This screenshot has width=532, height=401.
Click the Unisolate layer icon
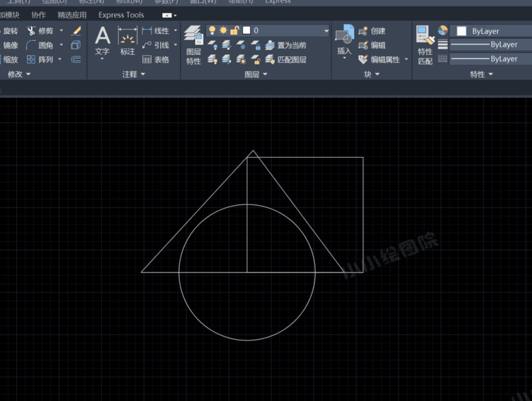pos(227,60)
